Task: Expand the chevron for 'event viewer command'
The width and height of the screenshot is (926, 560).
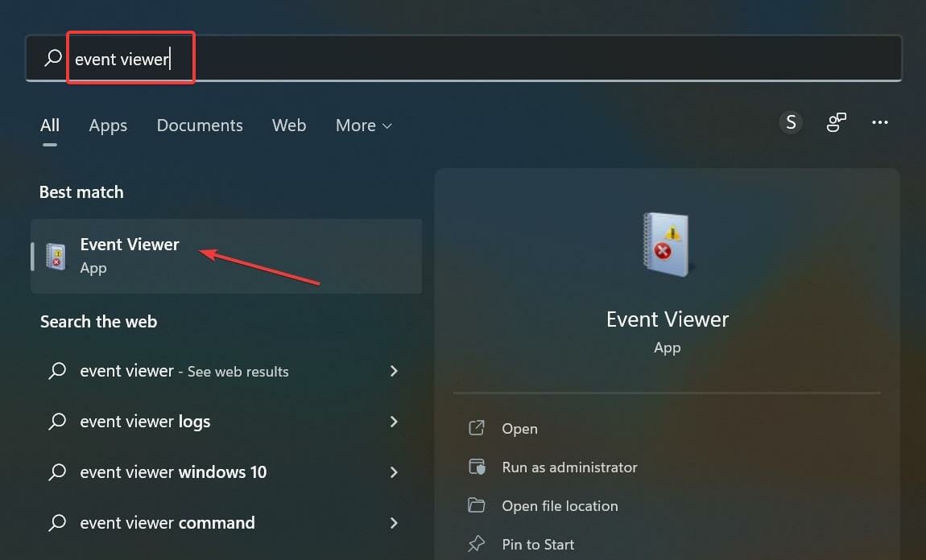Action: (x=394, y=523)
